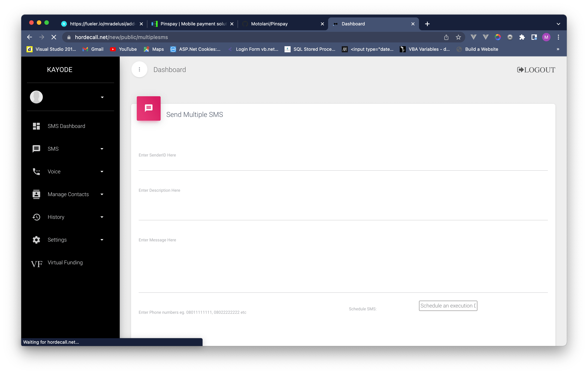Open the Login Form vb.net bookmark
Image resolution: width=588 pixels, height=374 pixels.
[x=253, y=49]
